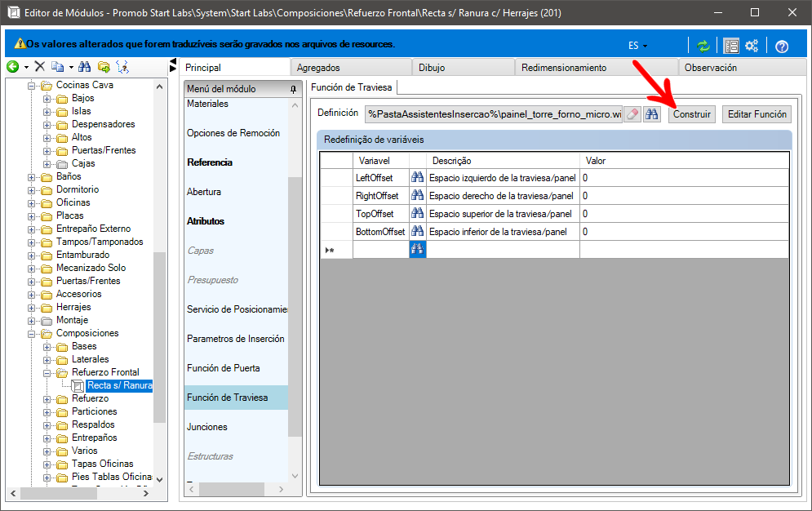Expand the Bajos folder

(47, 99)
